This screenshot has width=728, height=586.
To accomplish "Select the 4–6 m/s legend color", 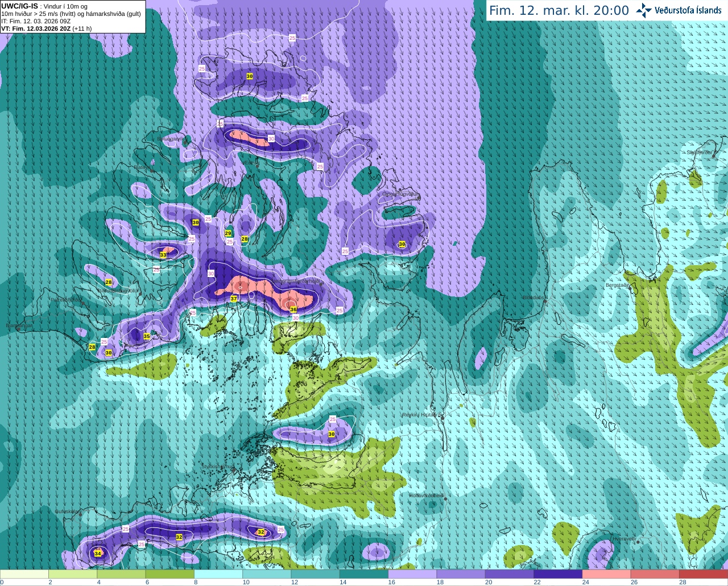I will click(x=121, y=574).
